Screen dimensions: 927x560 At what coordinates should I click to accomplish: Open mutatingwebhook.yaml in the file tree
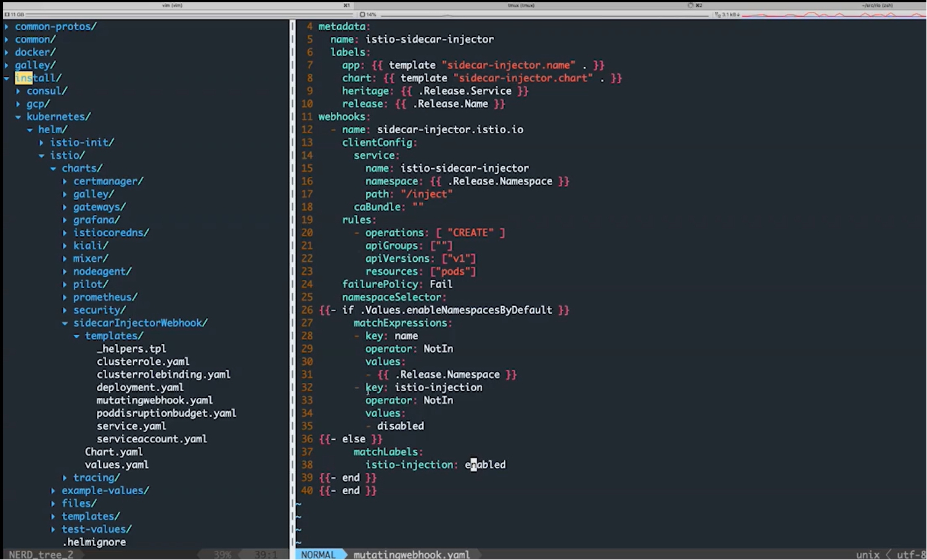point(155,401)
